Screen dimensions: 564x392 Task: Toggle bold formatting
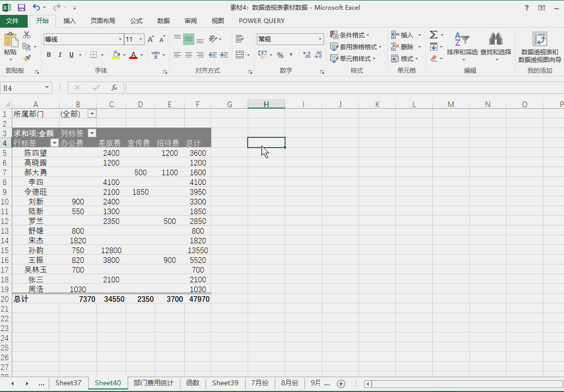click(x=49, y=55)
